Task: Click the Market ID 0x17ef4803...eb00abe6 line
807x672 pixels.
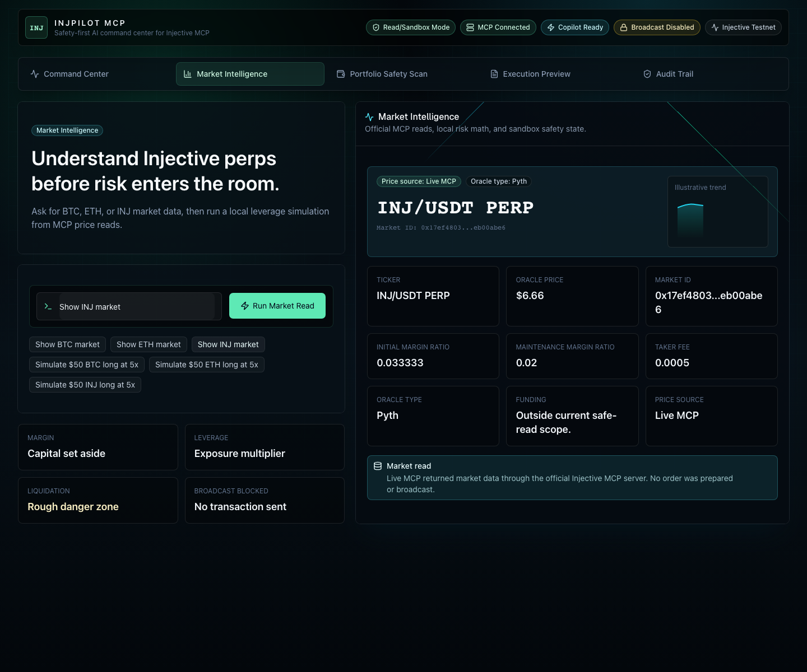Action: 441,228
